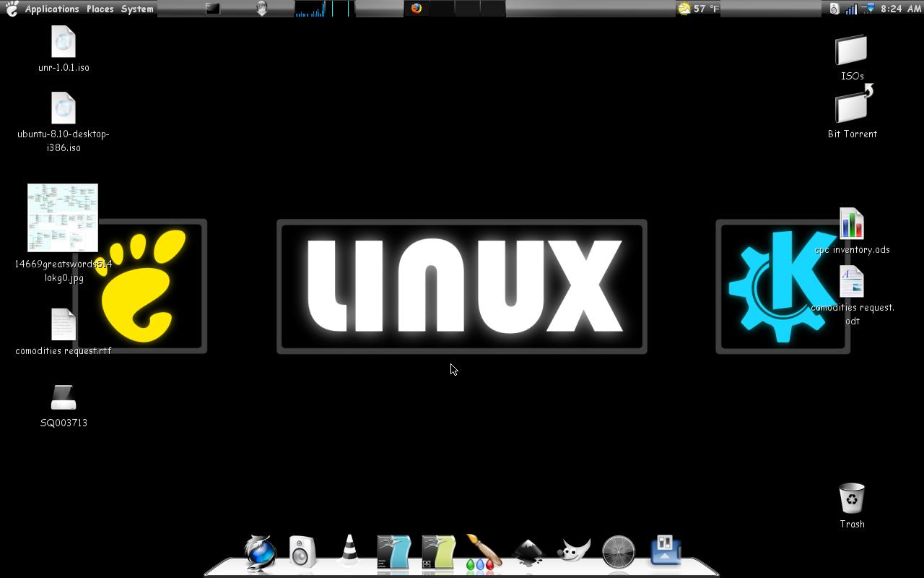This screenshot has width=924, height=578.
Task: Click the 'unr-1.0.1.iso' file name
Action: (64, 67)
